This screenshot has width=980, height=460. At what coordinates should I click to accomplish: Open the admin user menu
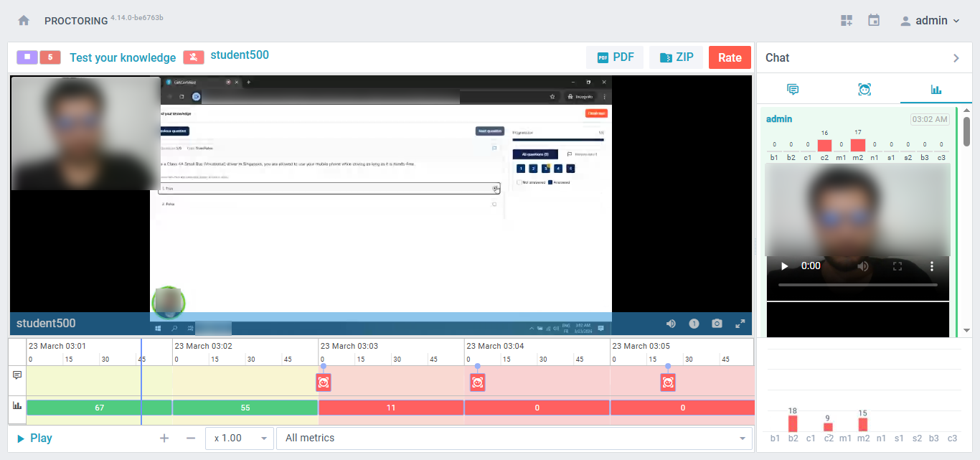pos(930,21)
